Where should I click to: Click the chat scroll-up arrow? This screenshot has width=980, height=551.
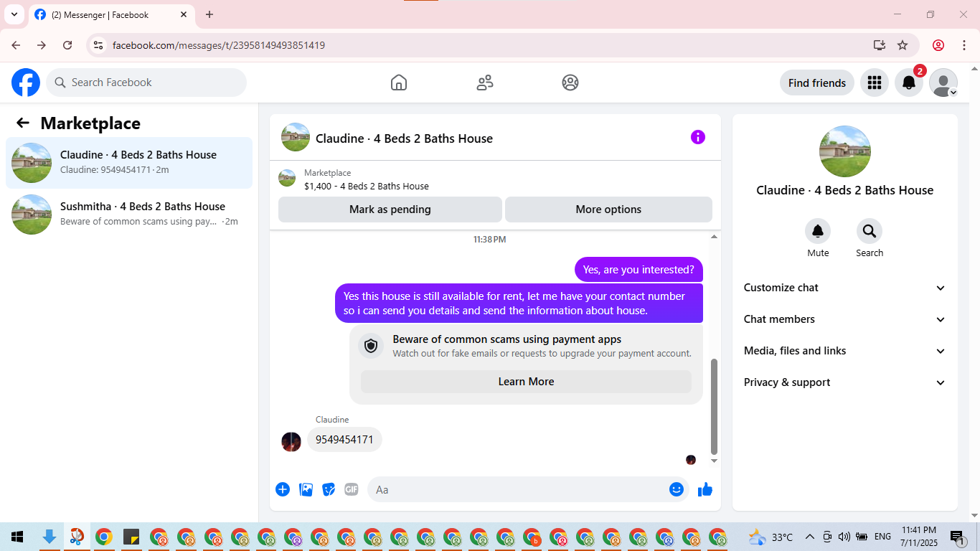tap(714, 237)
